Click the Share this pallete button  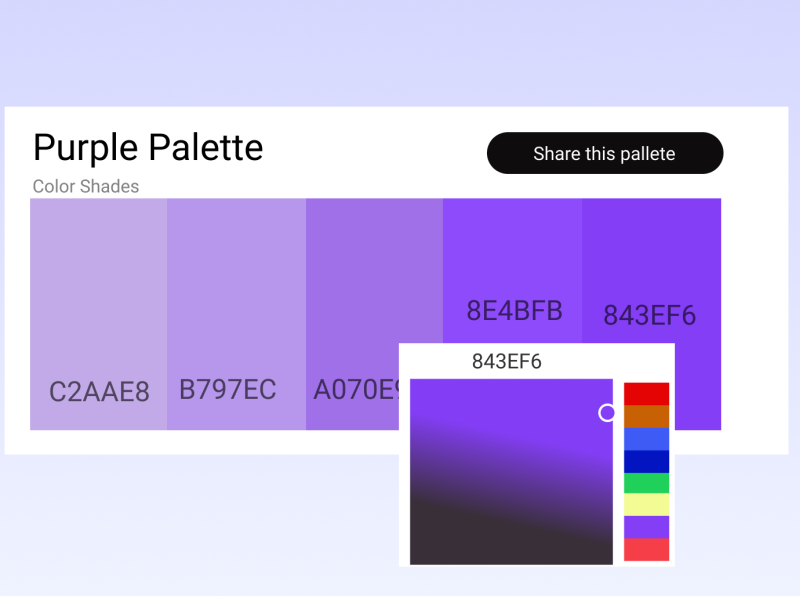pyautogui.click(x=604, y=153)
